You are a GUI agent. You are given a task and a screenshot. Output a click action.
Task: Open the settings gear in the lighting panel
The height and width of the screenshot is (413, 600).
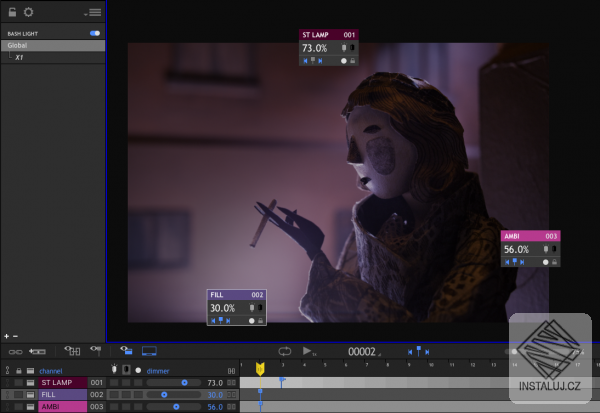coord(28,12)
